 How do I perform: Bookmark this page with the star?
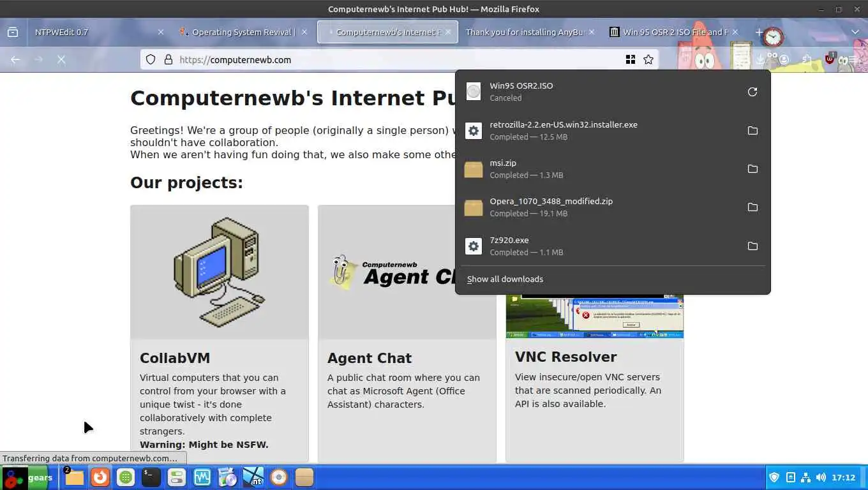648,59
